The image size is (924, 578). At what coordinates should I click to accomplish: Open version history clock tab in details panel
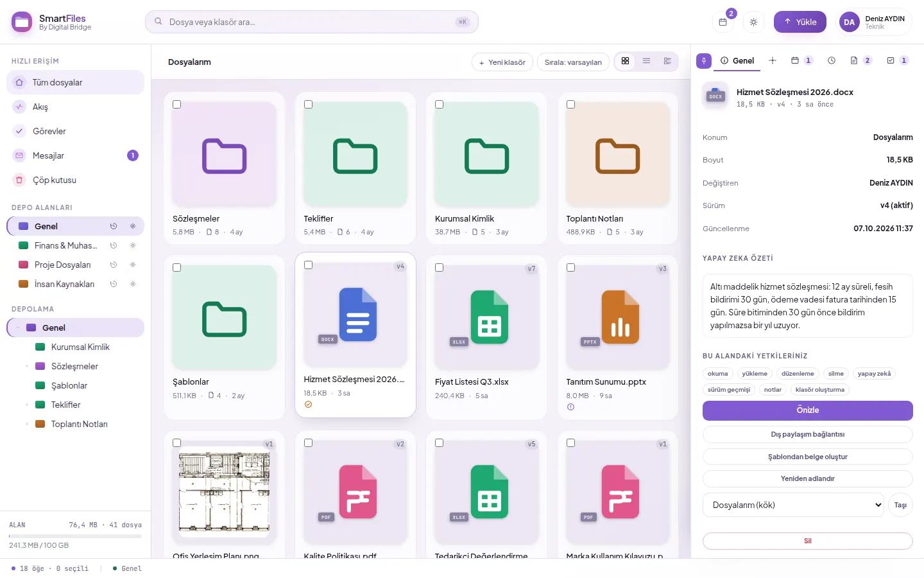[x=832, y=60]
